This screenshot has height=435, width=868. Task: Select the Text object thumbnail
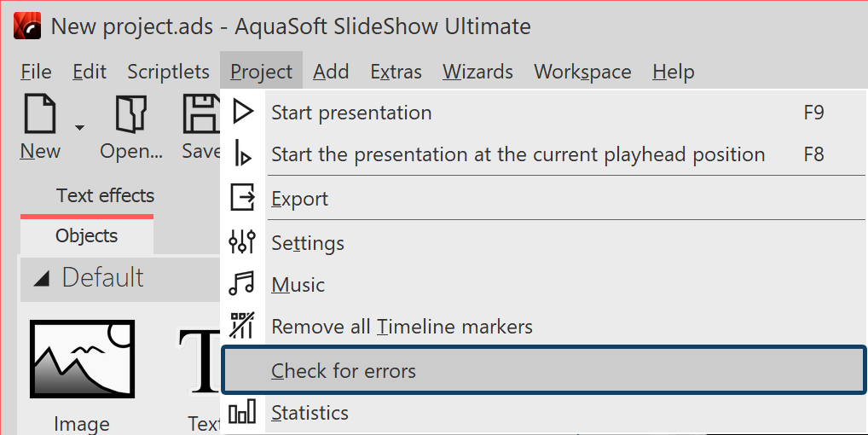point(200,362)
